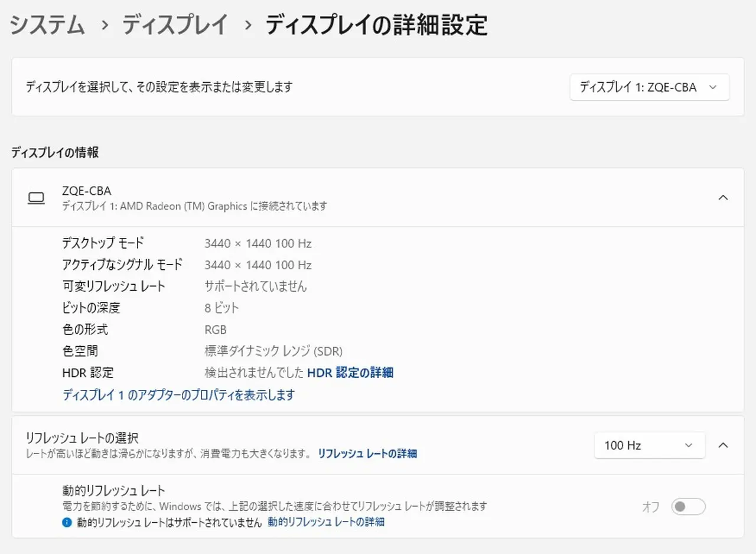Navigate to ディスプレイ breadcrumb item
Image resolution: width=756 pixels, height=554 pixels.
[175, 25]
